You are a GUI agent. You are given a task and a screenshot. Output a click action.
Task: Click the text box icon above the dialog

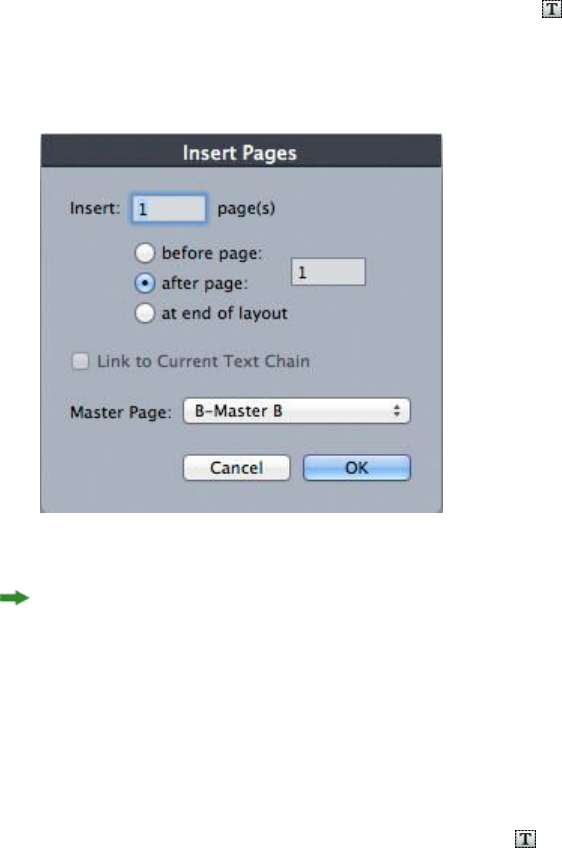click(552, 9)
